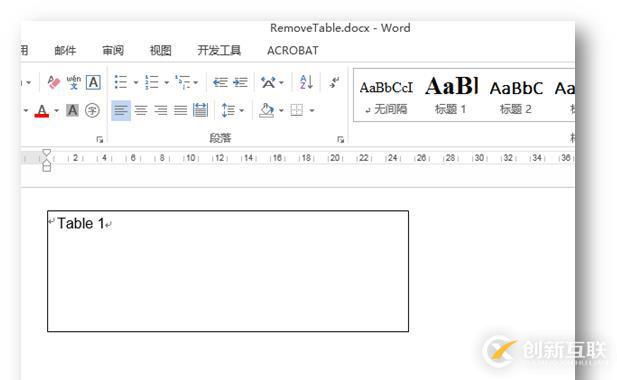Image resolution: width=617 pixels, height=380 pixels.
Task: Switch to the 视图 tab
Action: tap(161, 50)
